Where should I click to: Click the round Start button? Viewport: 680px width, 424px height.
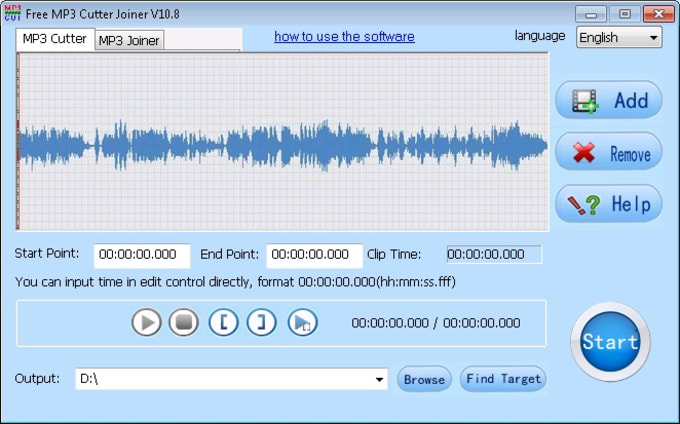click(610, 342)
